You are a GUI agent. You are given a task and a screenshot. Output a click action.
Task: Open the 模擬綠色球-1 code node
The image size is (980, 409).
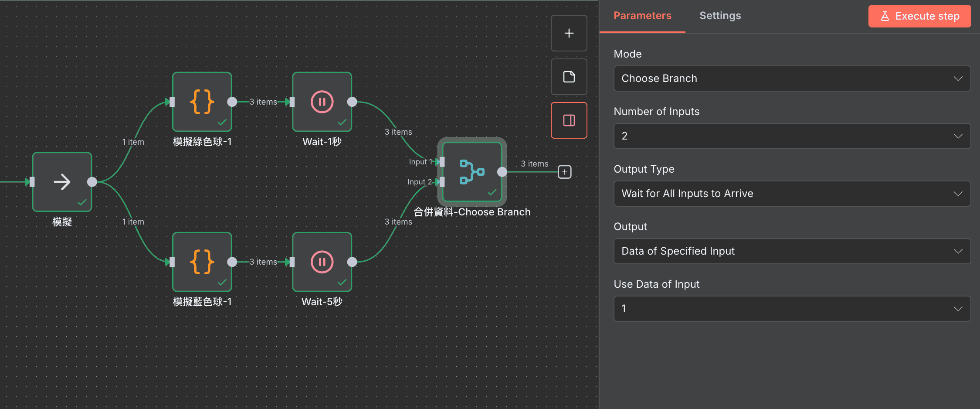point(202,101)
